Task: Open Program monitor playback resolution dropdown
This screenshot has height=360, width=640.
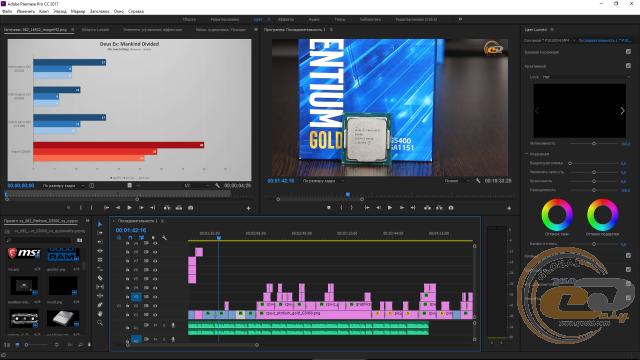Action: (457, 180)
